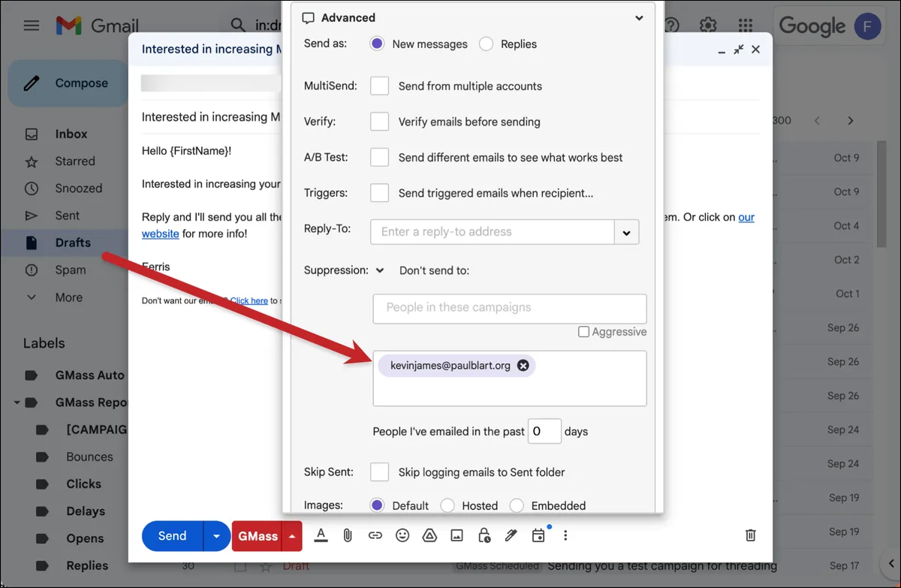Click the insert link icon
The height and width of the screenshot is (588, 901).
coord(375,535)
